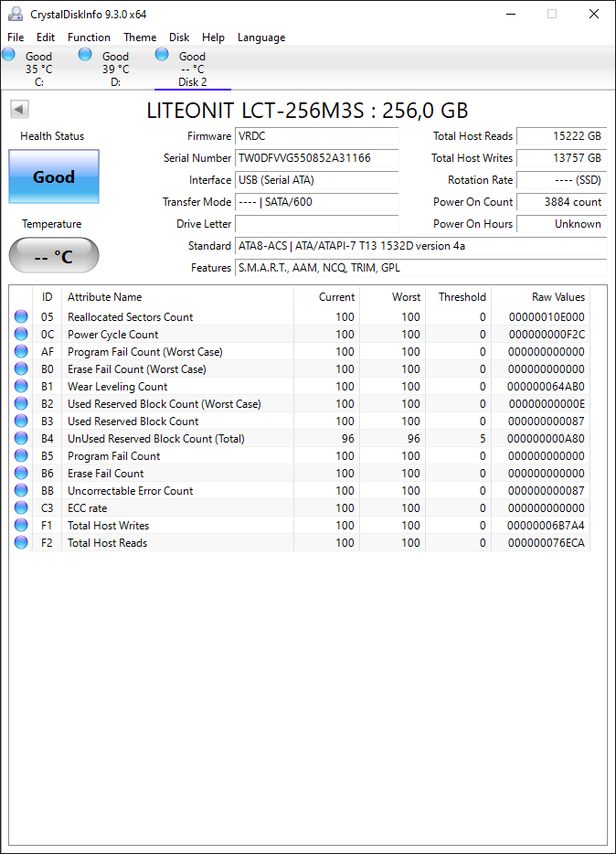
Task: Click the temperature display button
Action: [54, 255]
